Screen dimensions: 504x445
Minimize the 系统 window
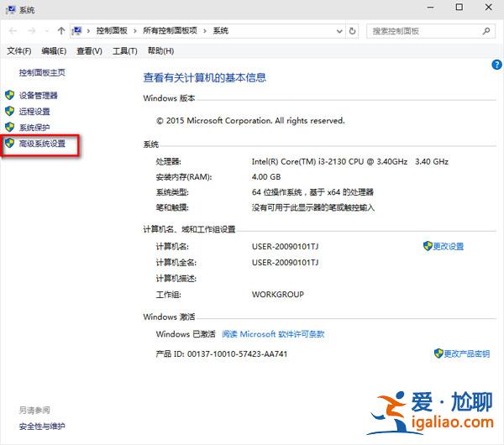click(x=430, y=8)
